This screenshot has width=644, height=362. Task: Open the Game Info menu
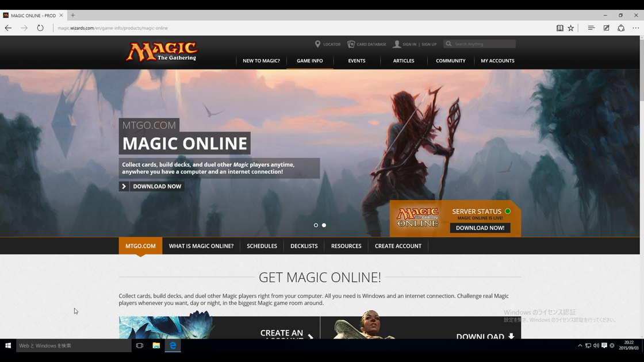tap(310, 61)
